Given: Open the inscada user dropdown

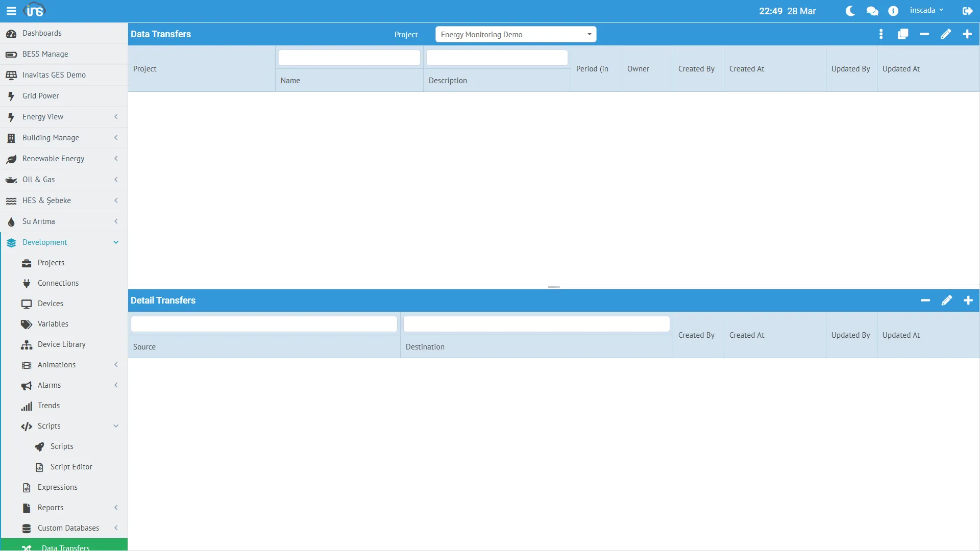Looking at the screenshot, I should coord(926,10).
